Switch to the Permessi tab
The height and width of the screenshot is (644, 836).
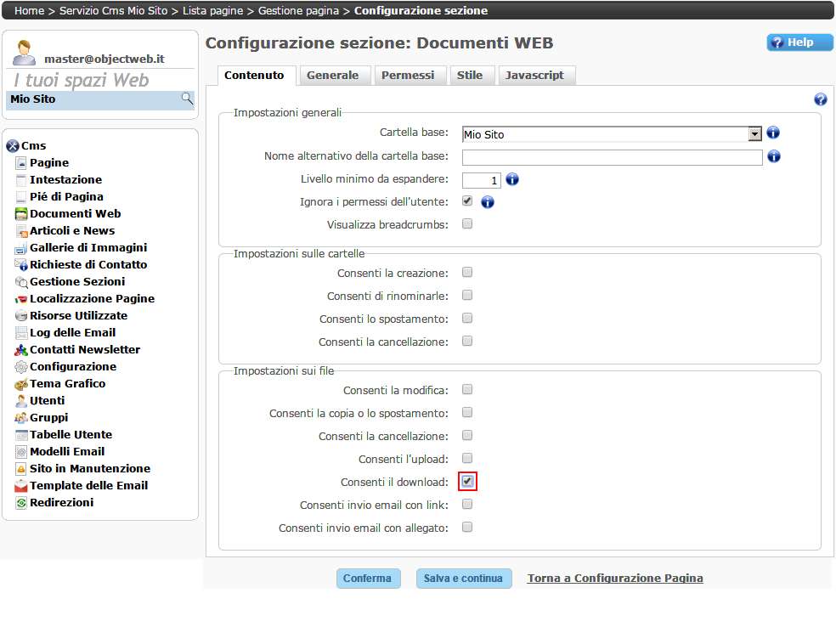tap(408, 76)
